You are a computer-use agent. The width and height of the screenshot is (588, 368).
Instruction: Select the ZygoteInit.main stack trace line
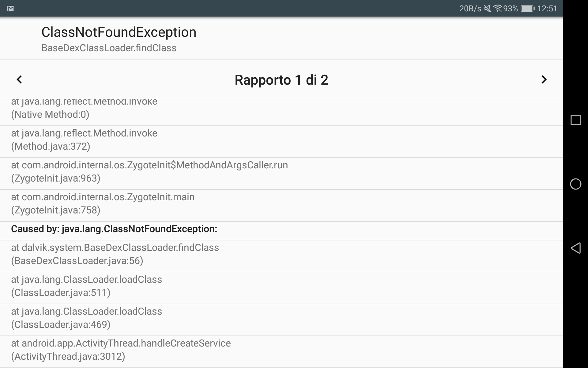(103, 204)
